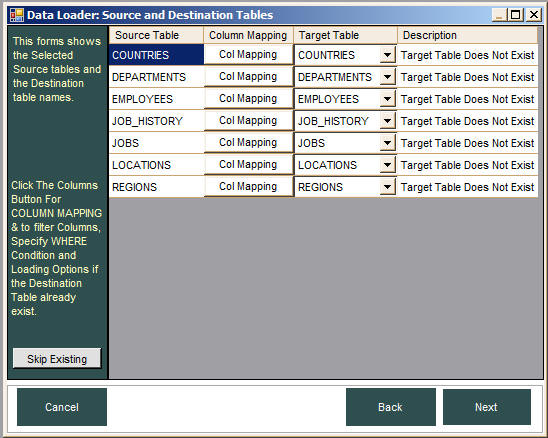Go Back to the previous step
Screen dimensions: 548x438
[x=391, y=407]
